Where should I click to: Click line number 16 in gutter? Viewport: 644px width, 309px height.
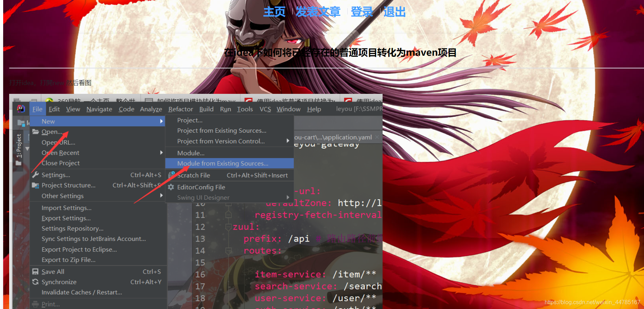click(200, 274)
